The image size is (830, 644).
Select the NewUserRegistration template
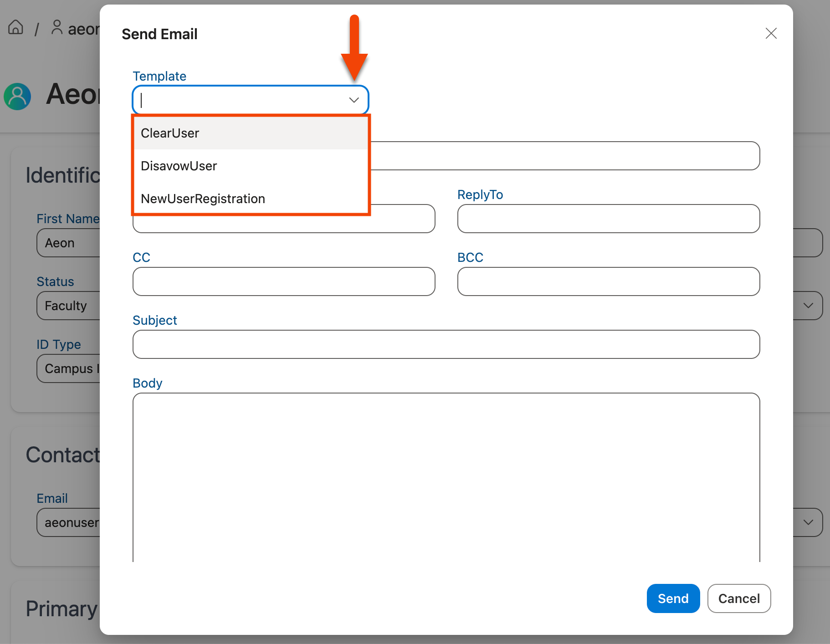(203, 199)
